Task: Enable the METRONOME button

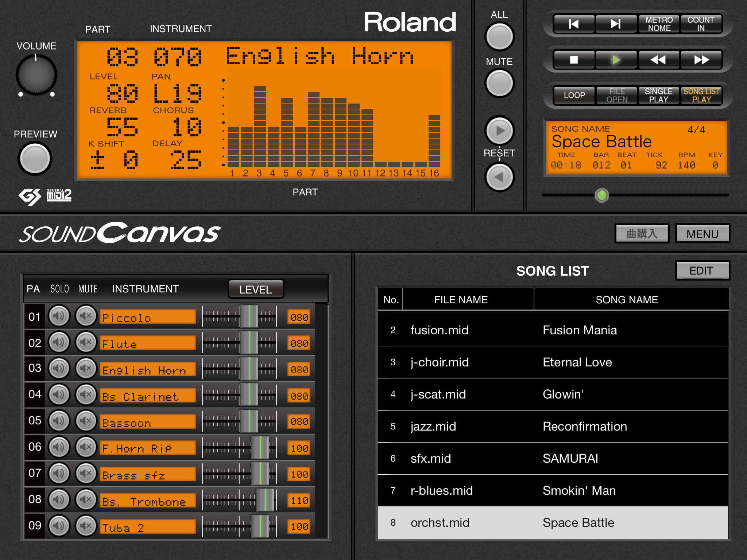Action: click(x=659, y=24)
